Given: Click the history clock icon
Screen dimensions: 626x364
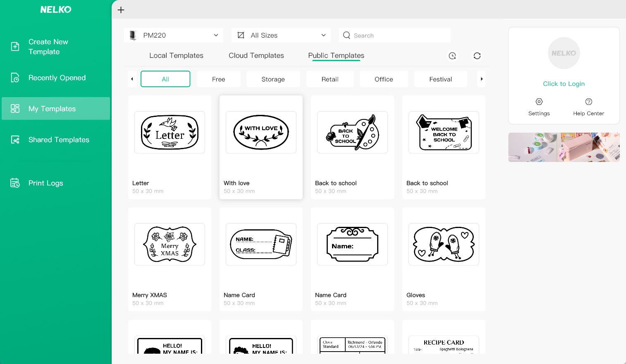Looking at the screenshot, I should tap(452, 56).
